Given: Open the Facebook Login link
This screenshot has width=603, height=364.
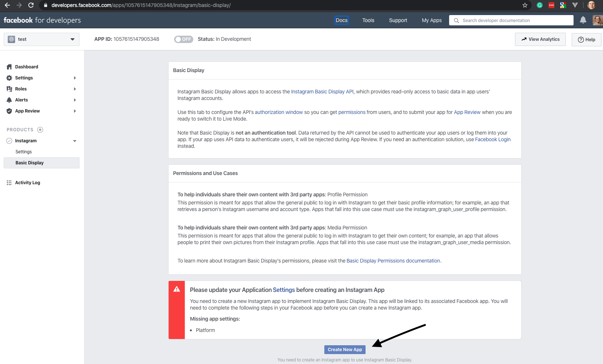Looking at the screenshot, I should coord(493,139).
